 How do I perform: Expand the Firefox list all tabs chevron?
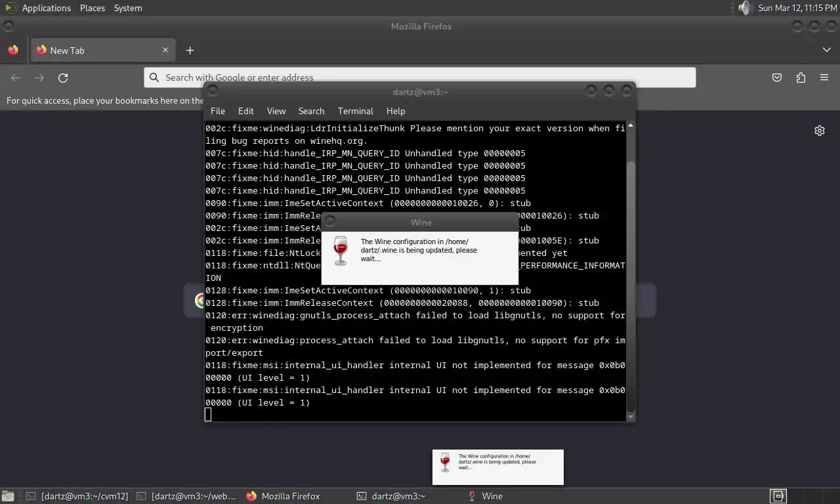826,50
